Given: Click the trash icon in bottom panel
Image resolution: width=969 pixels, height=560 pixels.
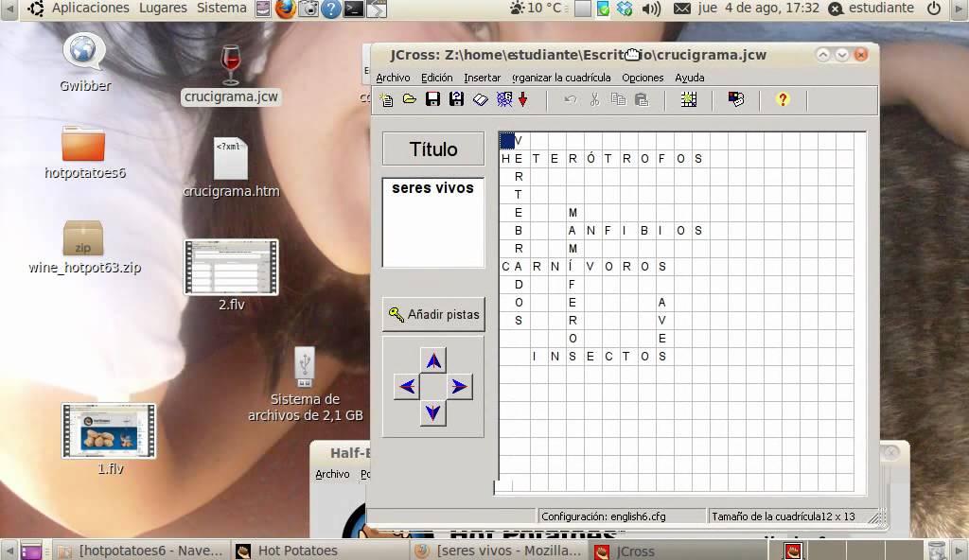Looking at the screenshot, I should coord(937,551).
